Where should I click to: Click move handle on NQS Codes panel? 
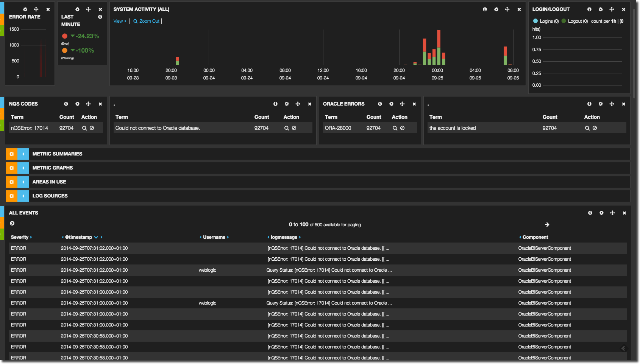coord(88,104)
